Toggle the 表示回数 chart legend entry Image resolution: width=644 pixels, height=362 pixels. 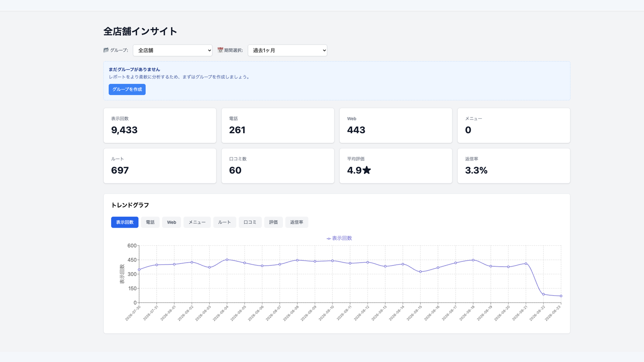[x=339, y=238]
